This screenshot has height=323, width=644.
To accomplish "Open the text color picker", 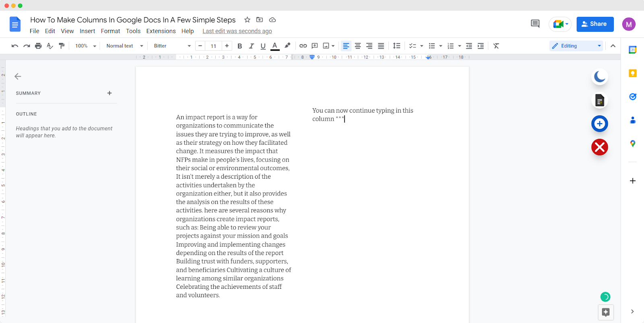I will click(x=275, y=46).
